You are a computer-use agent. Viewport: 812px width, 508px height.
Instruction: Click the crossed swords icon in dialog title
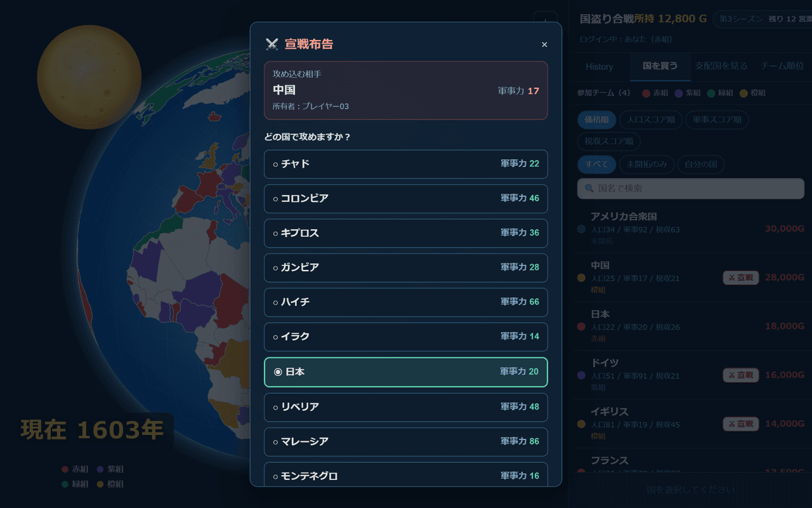pyautogui.click(x=272, y=44)
